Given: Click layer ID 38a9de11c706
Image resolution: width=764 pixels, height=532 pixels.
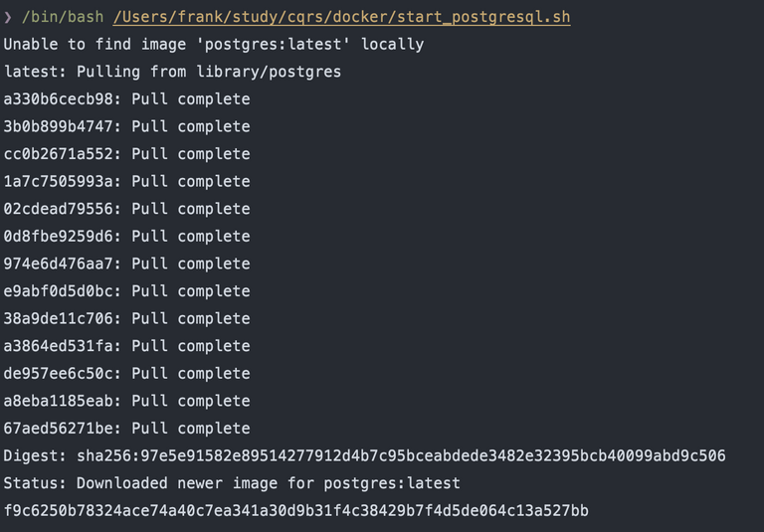Looking at the screenshot, I should tap(59, 318).
